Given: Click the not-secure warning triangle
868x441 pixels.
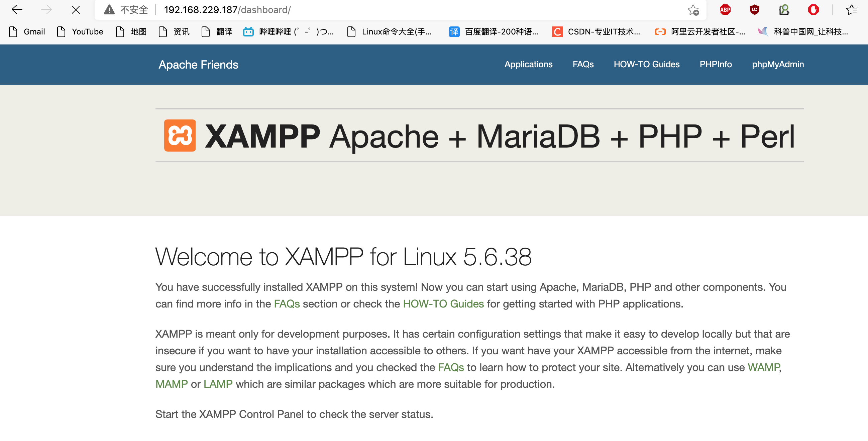Looking at the screenshot, I should (109, 10).
